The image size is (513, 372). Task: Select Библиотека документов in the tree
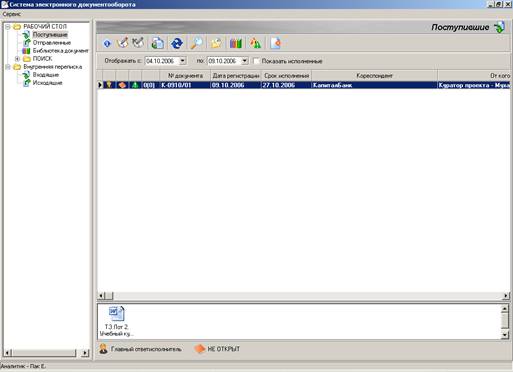pos(60,51)
